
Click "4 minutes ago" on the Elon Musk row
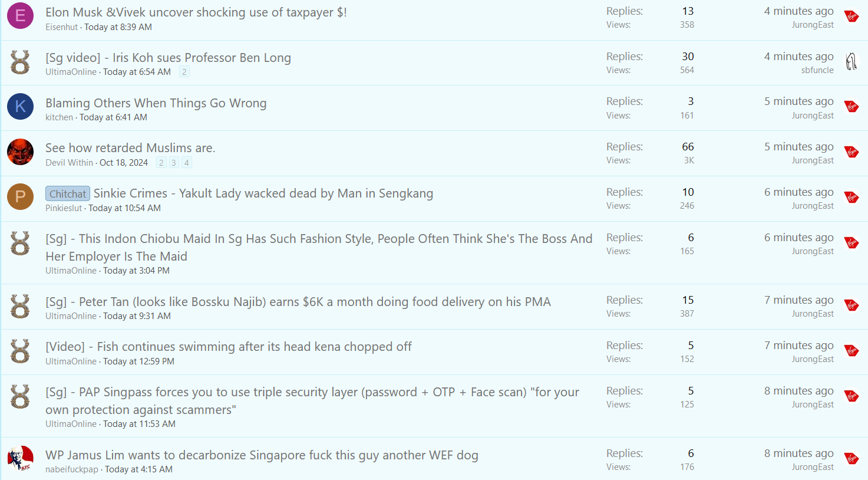tap(798, 11)
